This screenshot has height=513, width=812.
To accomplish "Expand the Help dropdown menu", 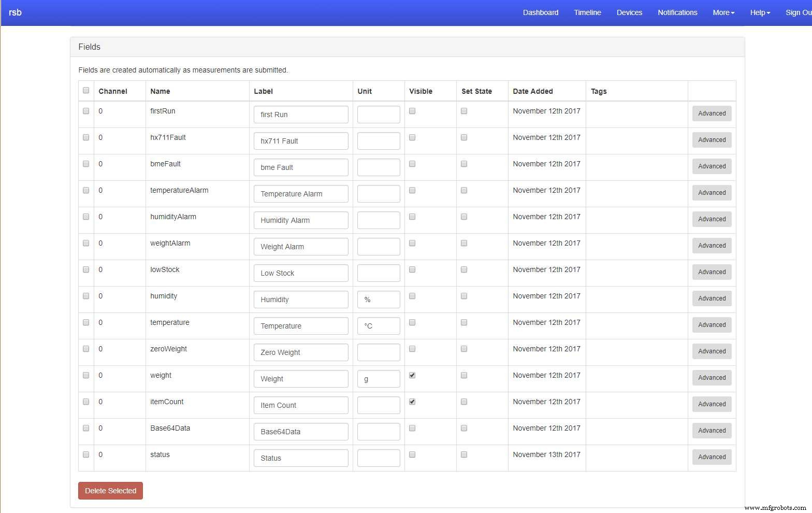I will 760,12.
